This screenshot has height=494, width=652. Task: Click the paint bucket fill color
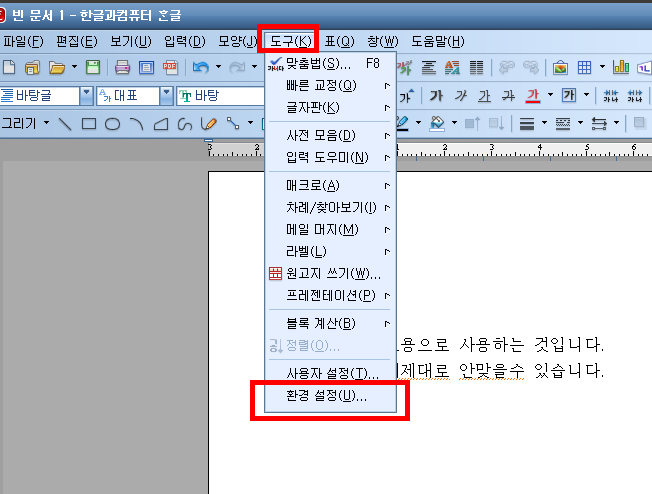(437, 124)
